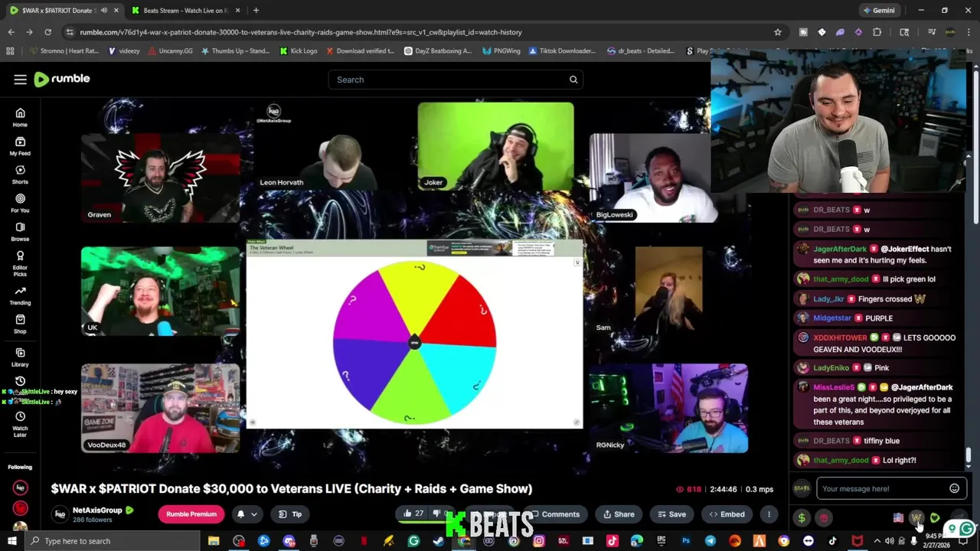Open the emoji picker in chat
980x551 pixels.
[x=954, y=488]
